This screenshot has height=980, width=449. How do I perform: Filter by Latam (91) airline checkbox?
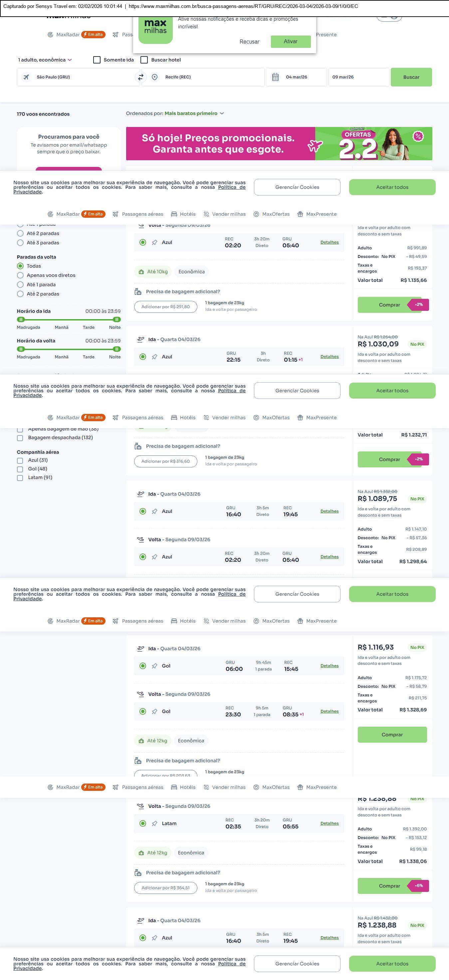(20, 478)
